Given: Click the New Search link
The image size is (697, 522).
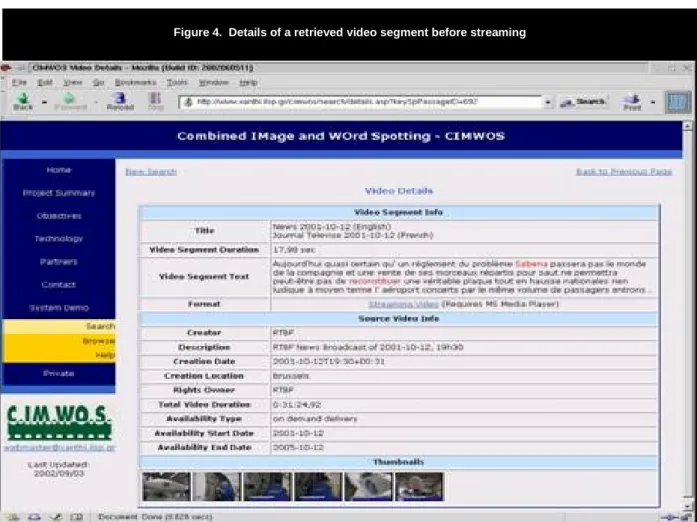Looking at the screenshot, I should pos(151,172).
